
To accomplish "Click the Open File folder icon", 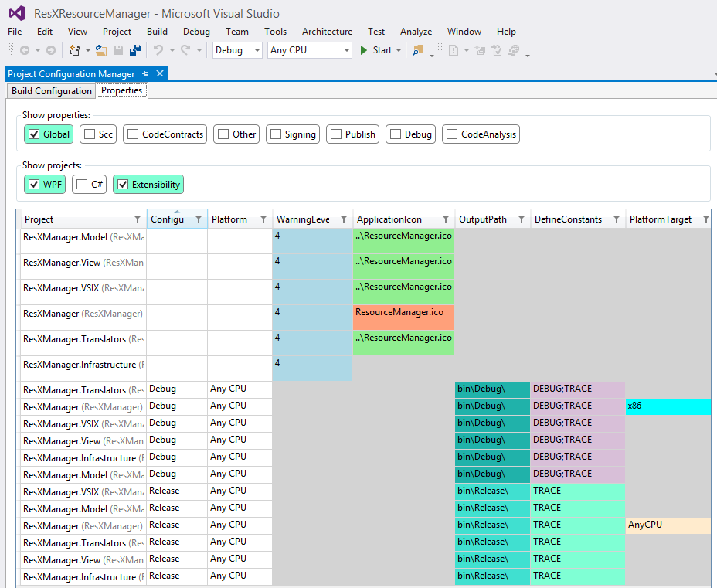I will pos(101,50).
